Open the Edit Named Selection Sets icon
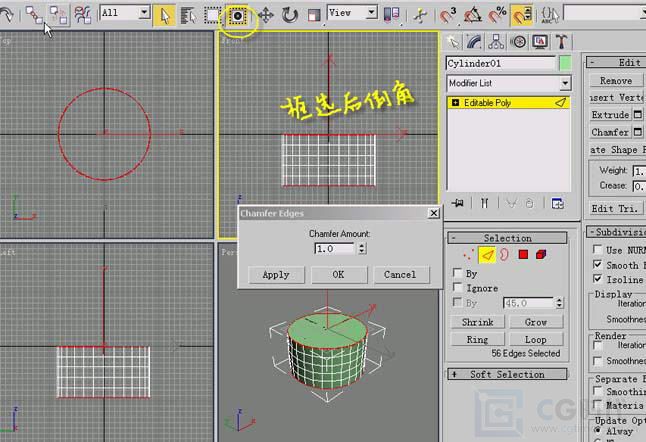Viewport: 646px width, 442px height. [x=549, y=16]
